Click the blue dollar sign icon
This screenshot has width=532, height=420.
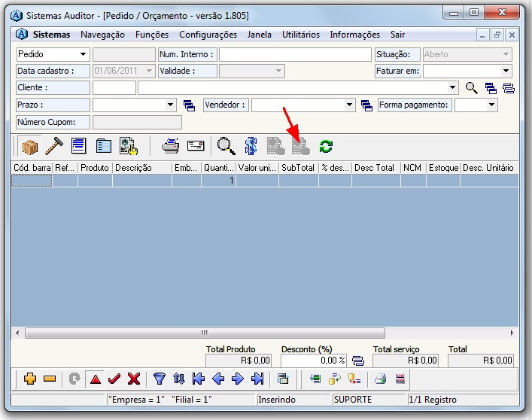251,146
